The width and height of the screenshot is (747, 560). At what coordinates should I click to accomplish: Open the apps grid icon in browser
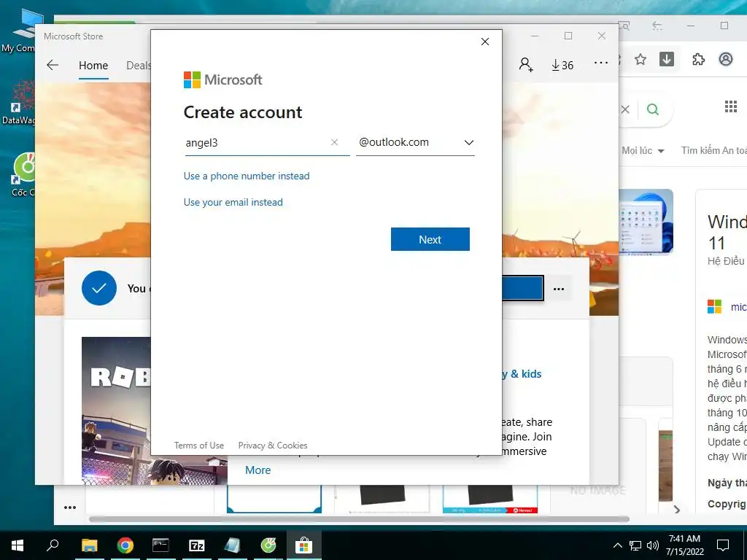coord(731,106)
